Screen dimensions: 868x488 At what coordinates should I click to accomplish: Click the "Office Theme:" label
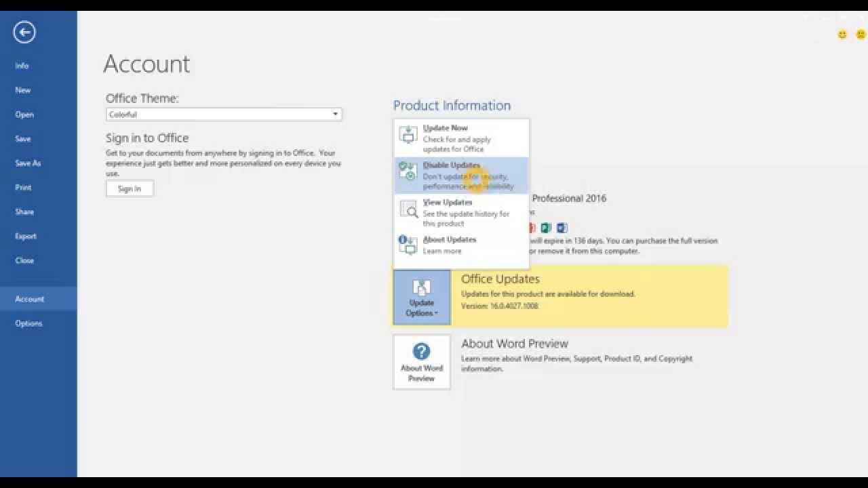tap(142, 98)
